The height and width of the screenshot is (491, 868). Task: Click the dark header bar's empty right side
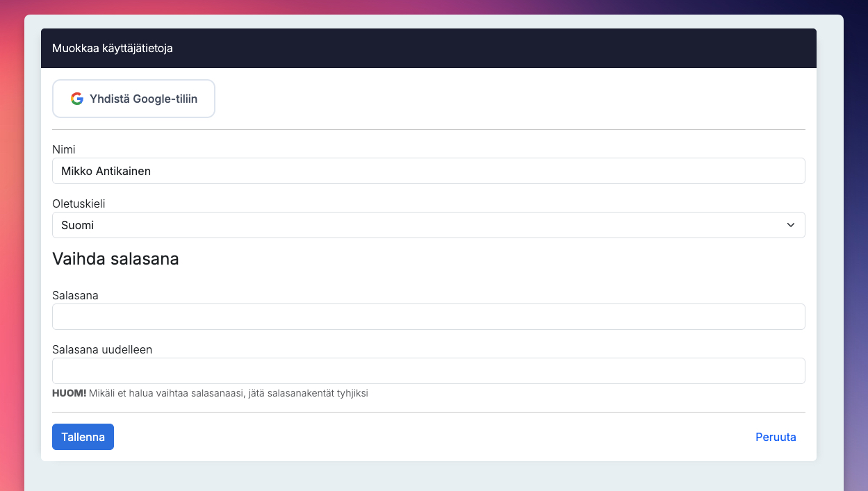[x=625, y=49]
